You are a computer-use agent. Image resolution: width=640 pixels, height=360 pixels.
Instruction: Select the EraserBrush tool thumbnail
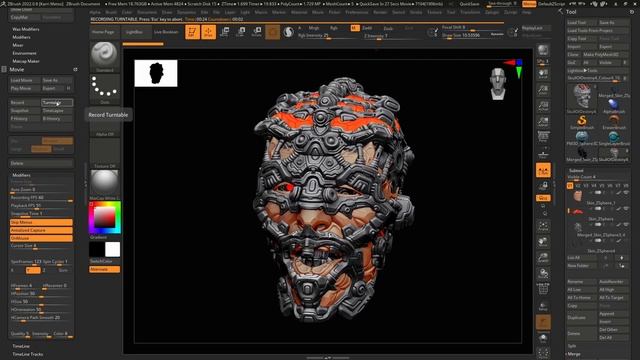(x=614, y=122)
